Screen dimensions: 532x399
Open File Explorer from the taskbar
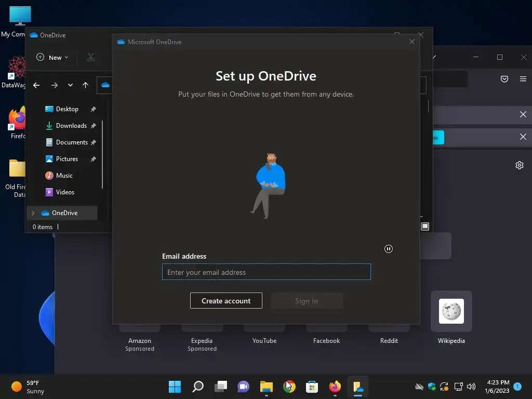click(x=267, y=387)
